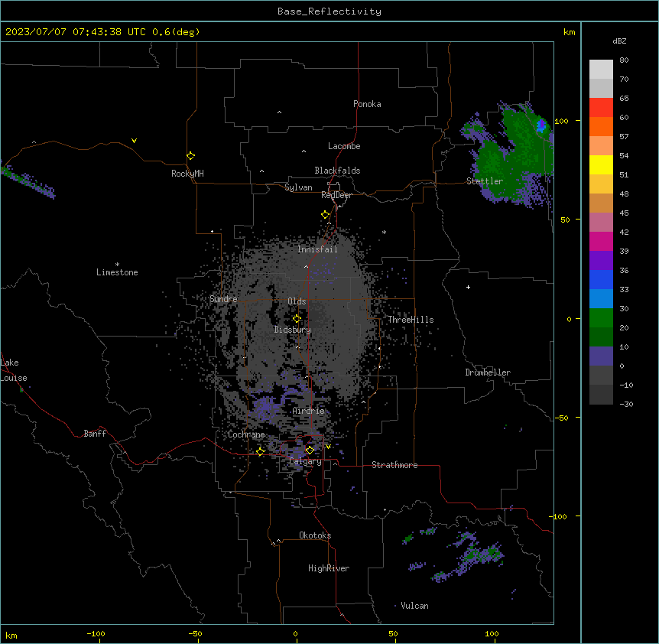Image resolution: width=659 pixels, height=644 pixels.
Task: Select the yellow diamond marker south of RedDeer
Action: coord(325,215)
